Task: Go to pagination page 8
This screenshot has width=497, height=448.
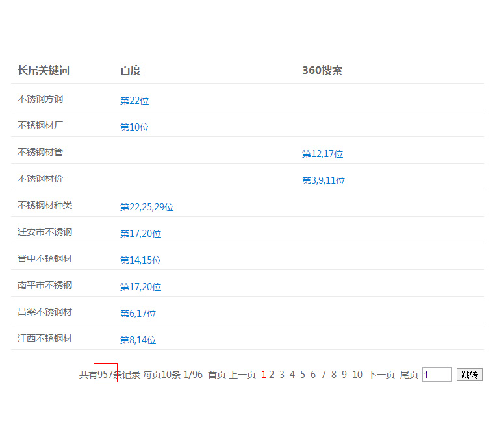Action: coord(334,375)
